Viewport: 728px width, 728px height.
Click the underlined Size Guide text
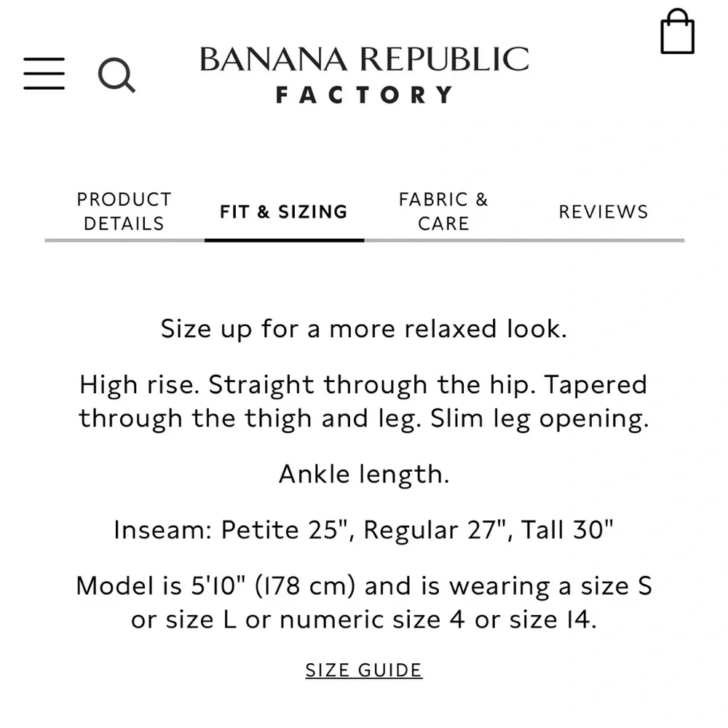(363, 669)
